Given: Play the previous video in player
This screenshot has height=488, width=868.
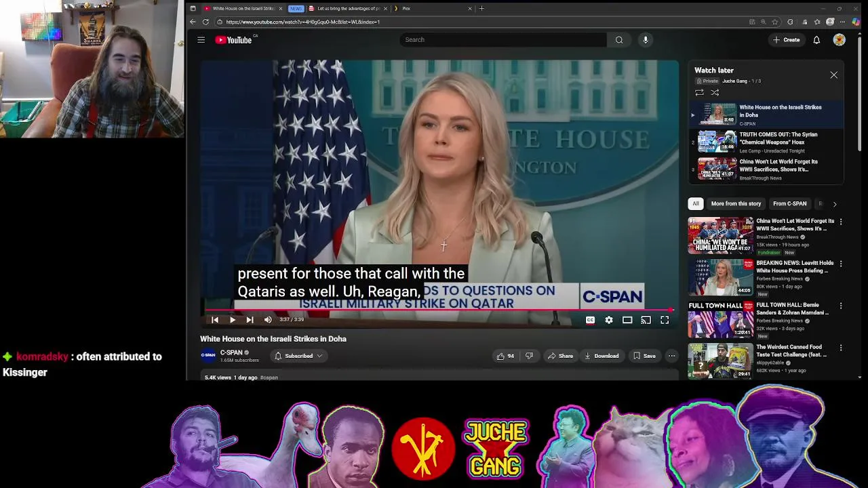Looking at the screenshot, I should click(215, 320).
